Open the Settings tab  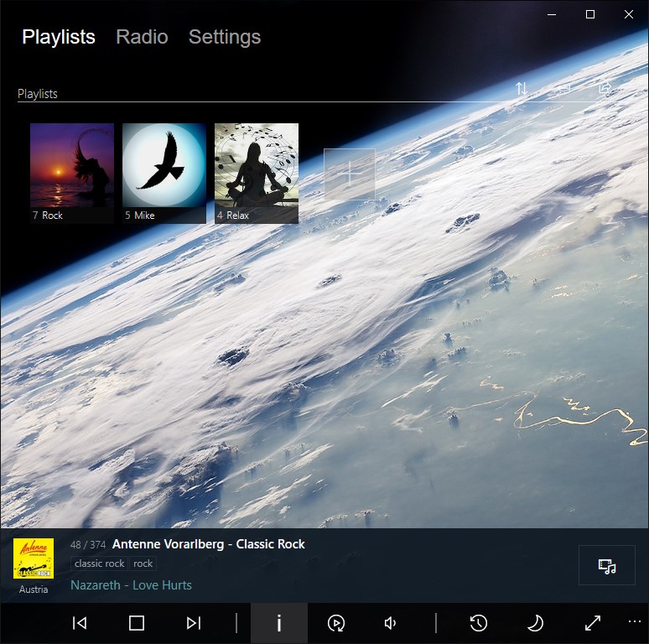coord(225,37)
